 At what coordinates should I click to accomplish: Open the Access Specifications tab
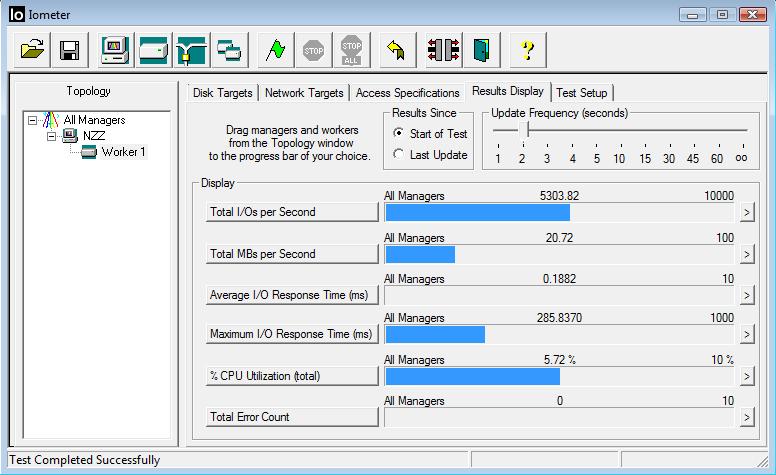(407, 93)
